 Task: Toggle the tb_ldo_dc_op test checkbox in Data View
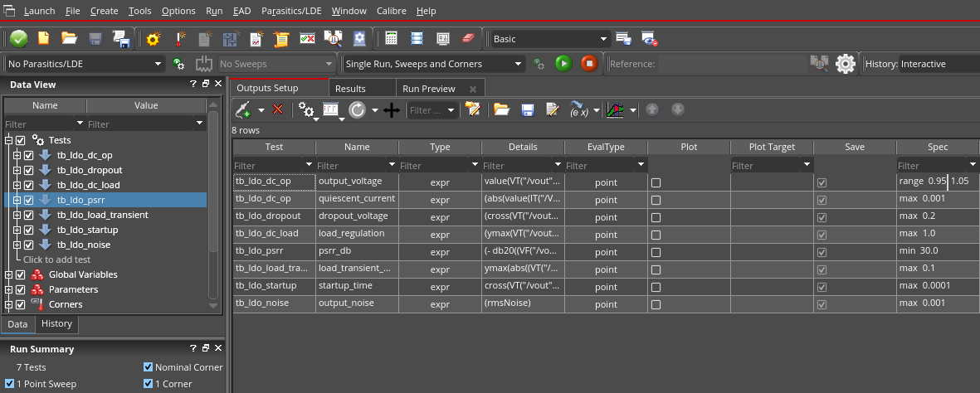point(29,156)
